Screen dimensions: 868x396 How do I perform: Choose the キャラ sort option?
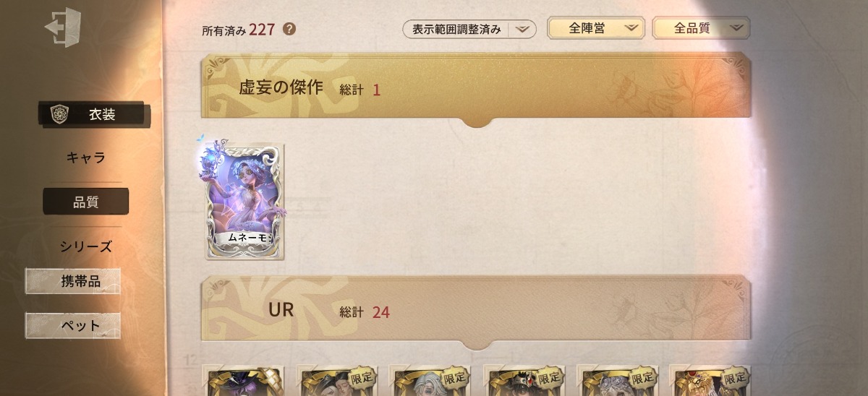(x=85, y=158)
